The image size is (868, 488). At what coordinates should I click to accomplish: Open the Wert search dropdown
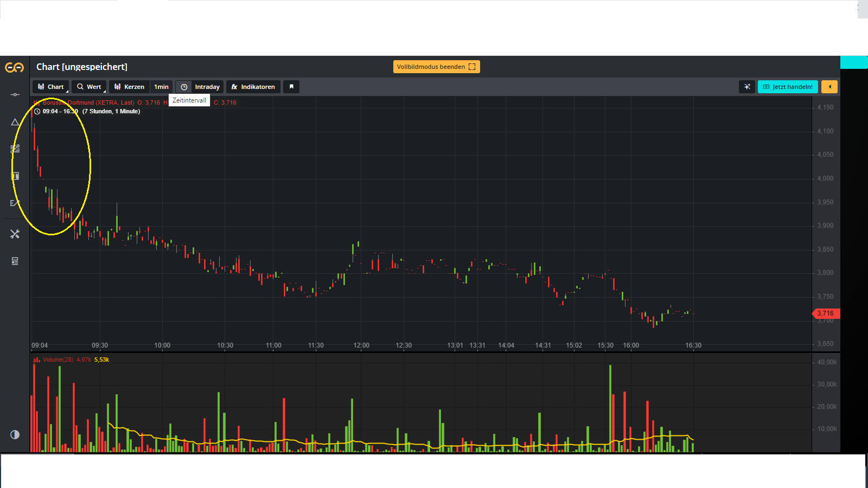tap(89, 87)
